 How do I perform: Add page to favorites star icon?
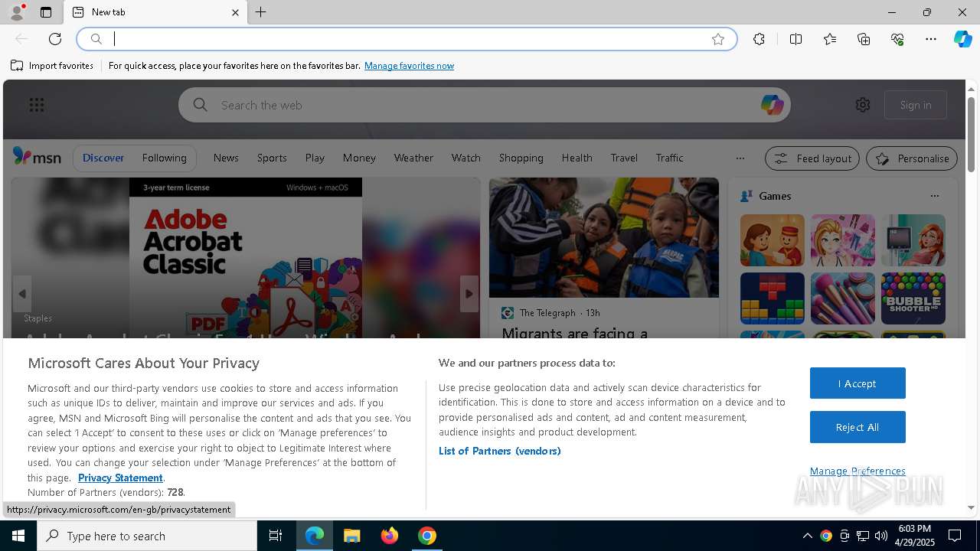pyautogui.click(x=718, y=39)
